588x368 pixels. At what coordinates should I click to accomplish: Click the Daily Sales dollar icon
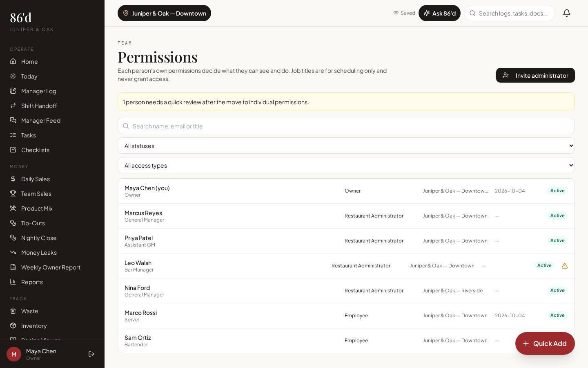click(13, 179)
